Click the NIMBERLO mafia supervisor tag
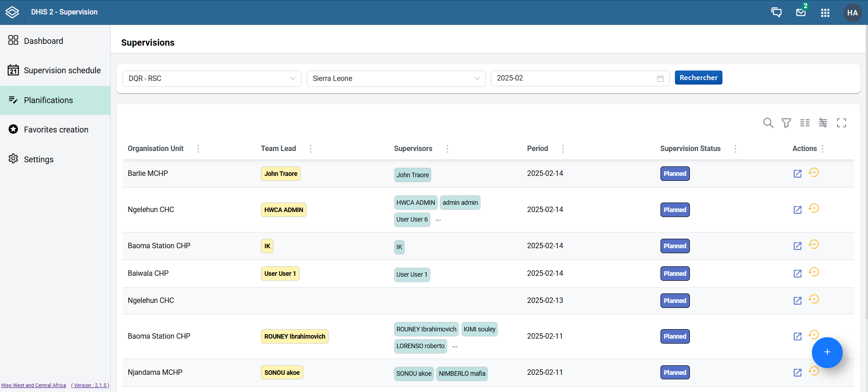This screenshot has height=392, width=868. coord(462,373)
